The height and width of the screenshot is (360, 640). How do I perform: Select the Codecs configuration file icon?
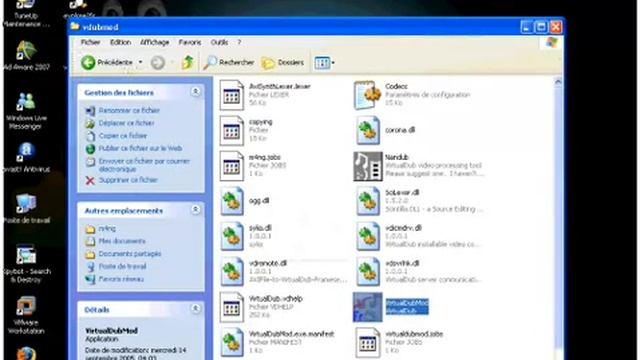click(367, 95)
